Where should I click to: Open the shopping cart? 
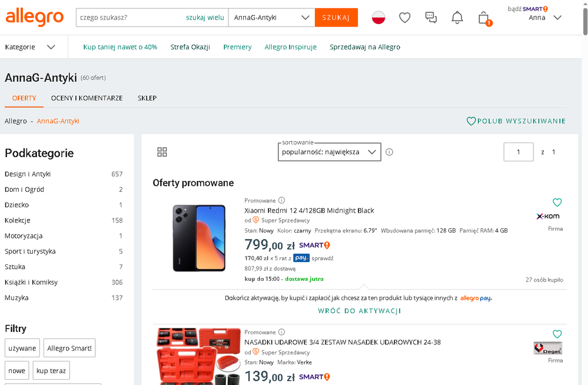[484, 18]
